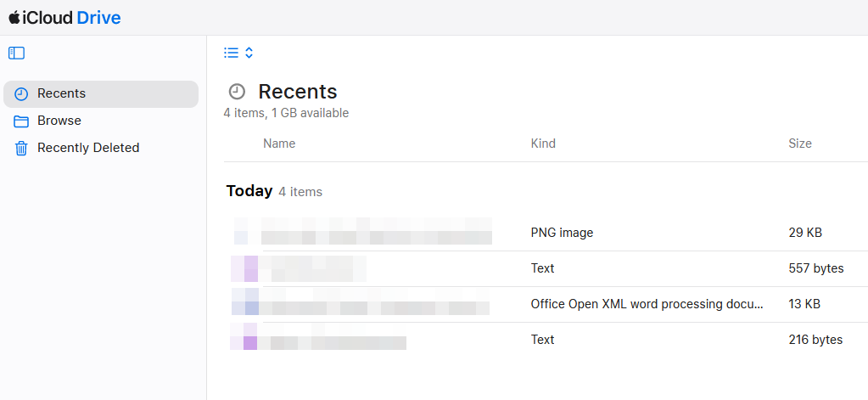Click the Recents clock icon in sidebar
The image size is (868, 400).
click(x=21, y=94)
